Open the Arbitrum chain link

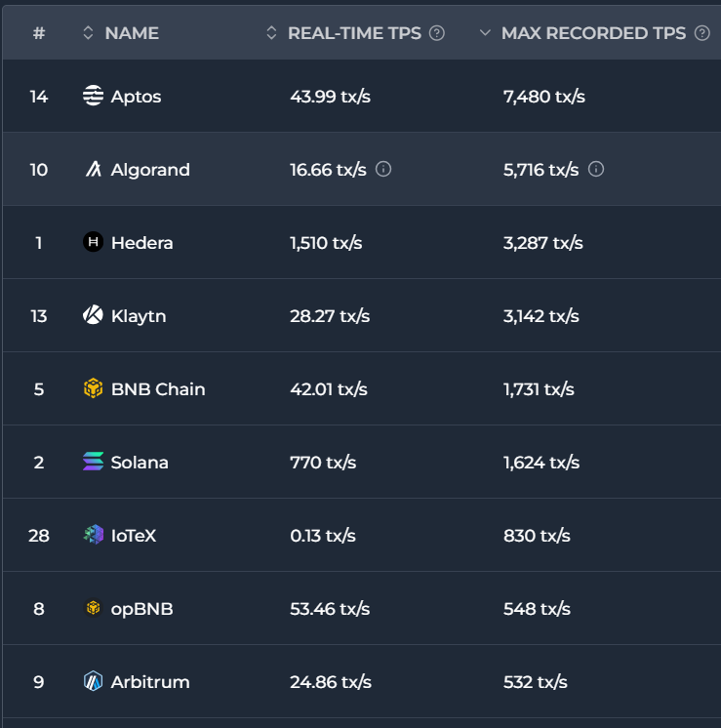coord(150,682)
